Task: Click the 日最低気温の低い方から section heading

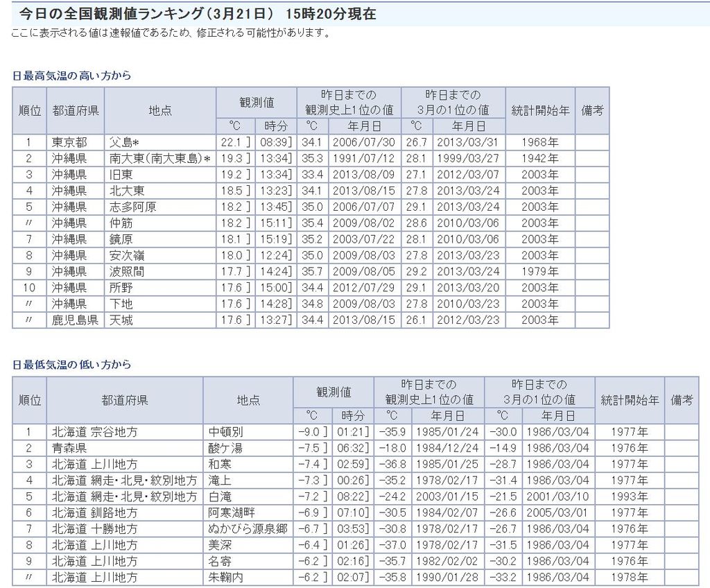Action: tap(71, 365)
